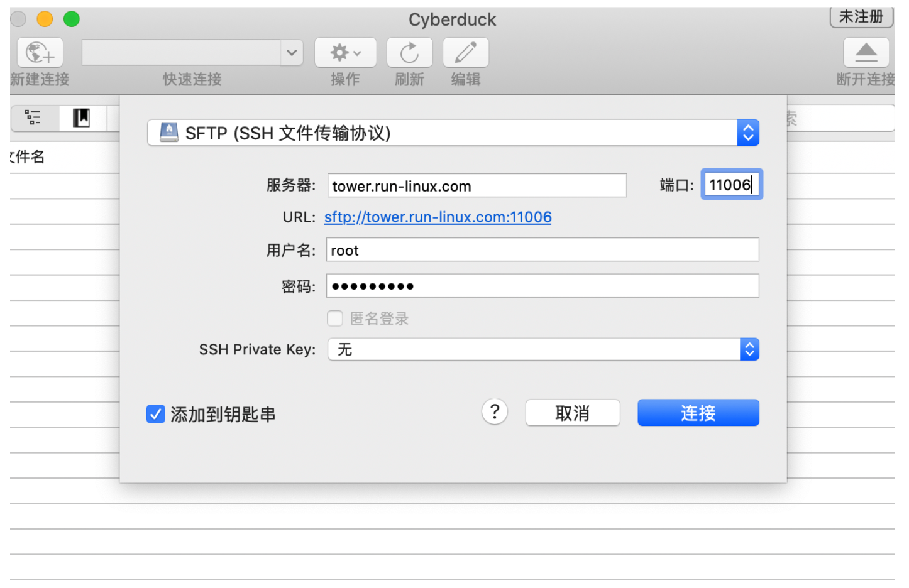Image resolution: width=909 pixels, height=588 pixels.
Task: Click the Disconnect eject icon
Action: (866, 53)
